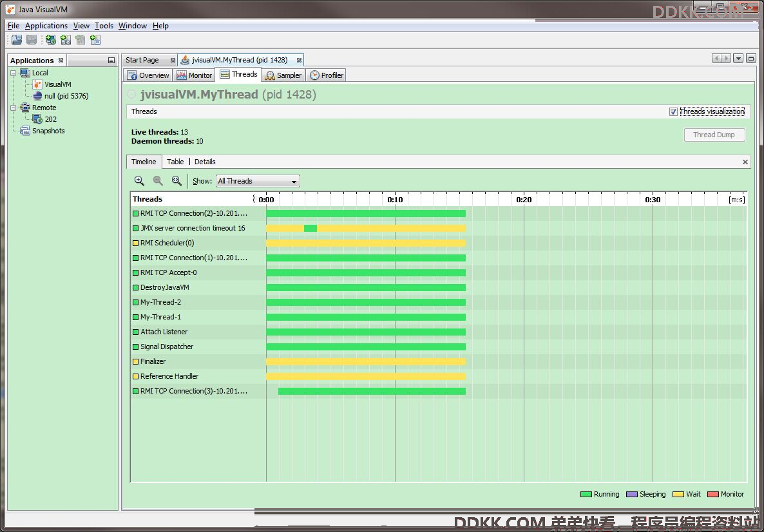
Task: Open the Show threads filter dropdown
Action: point(258,181)
